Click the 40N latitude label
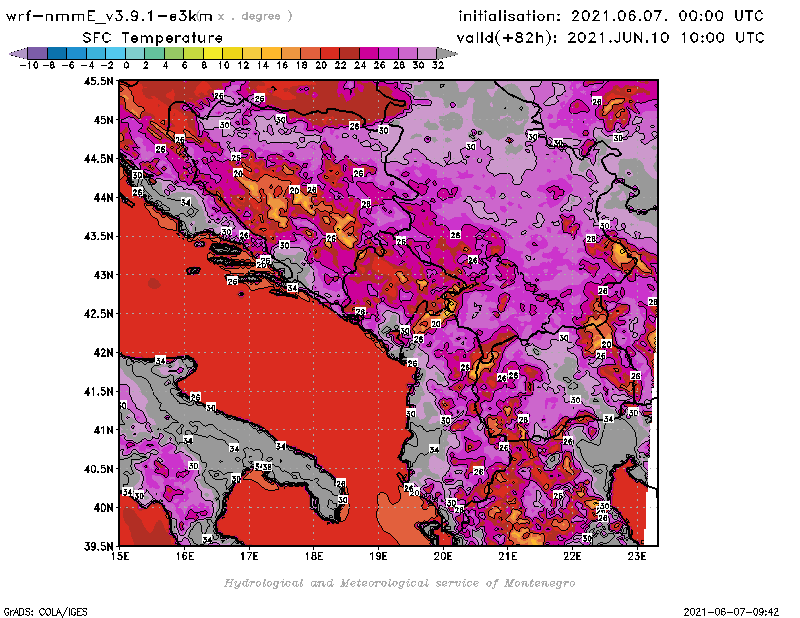This screenshot has width=800, height=618. (x=103, y=508)
